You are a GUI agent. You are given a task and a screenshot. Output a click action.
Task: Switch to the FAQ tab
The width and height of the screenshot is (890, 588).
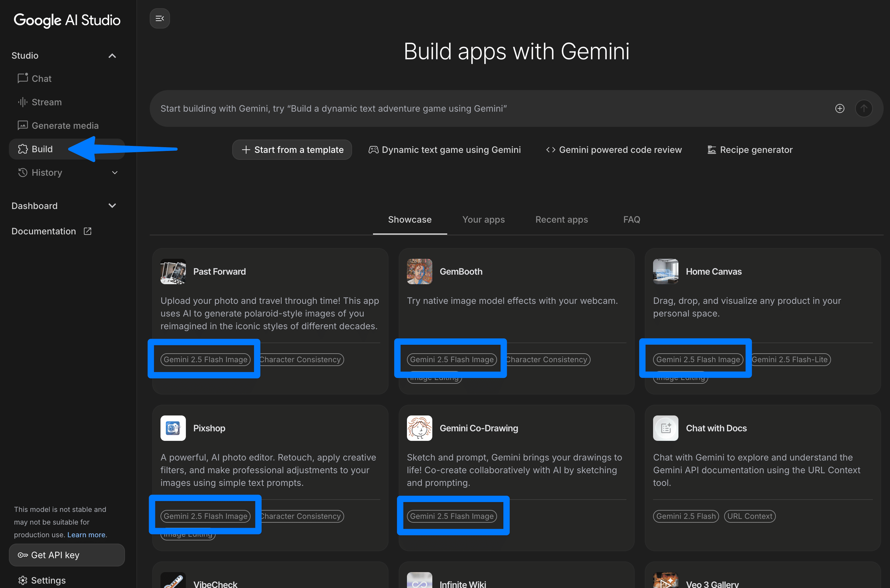(631, 219)
